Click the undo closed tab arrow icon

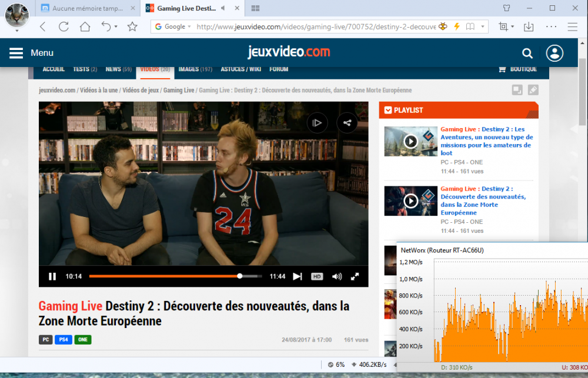click(x=106, y=26)
